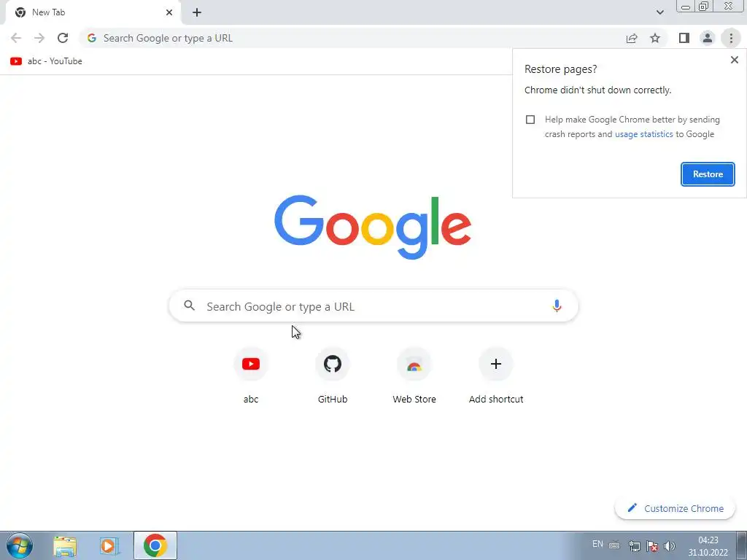Open Chrome three-dot menu
Viewport: 747px width, 560px height.
coord(731,38)
